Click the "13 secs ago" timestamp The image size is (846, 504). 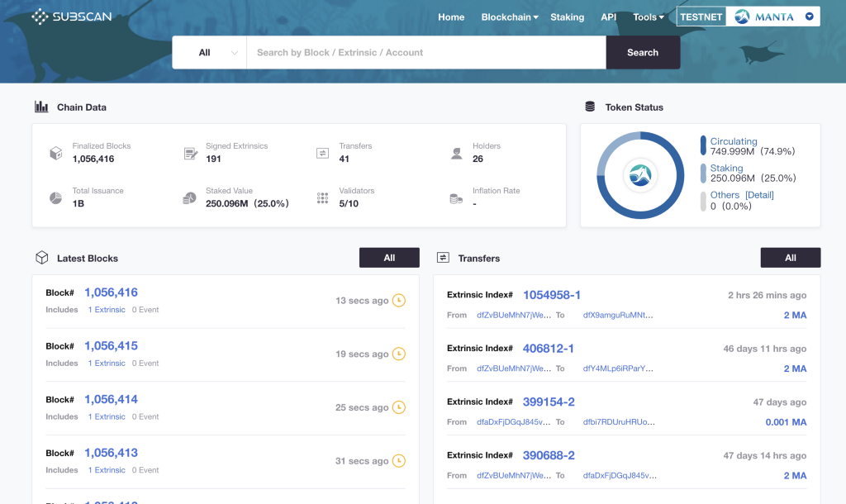362,300
